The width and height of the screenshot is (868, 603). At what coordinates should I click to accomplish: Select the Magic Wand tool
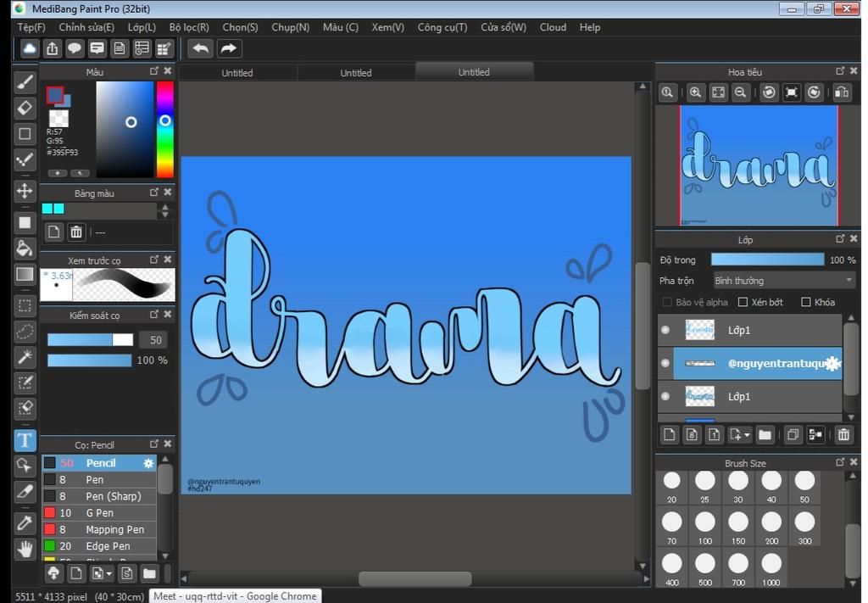pyautogui.click(x=25, y=357)
